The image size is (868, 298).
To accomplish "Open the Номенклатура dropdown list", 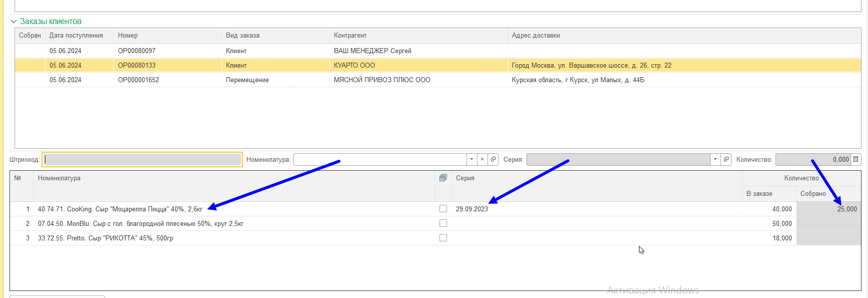I will 471,159.
